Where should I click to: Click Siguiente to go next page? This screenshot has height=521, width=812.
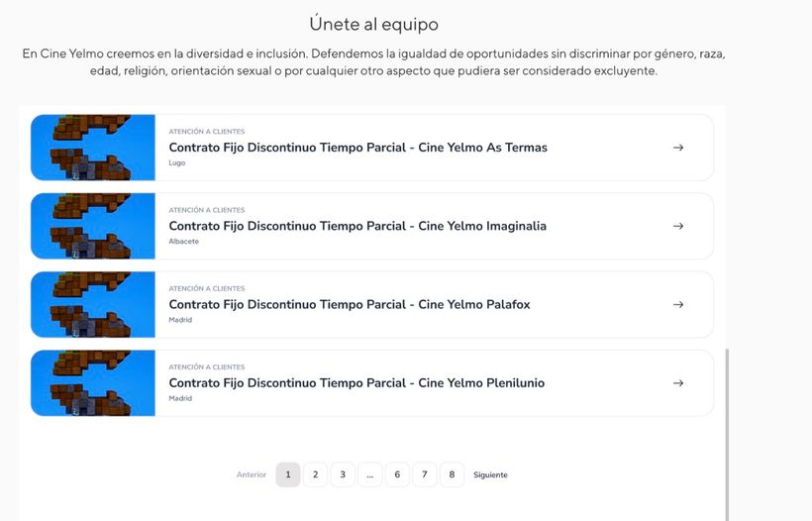490,474
